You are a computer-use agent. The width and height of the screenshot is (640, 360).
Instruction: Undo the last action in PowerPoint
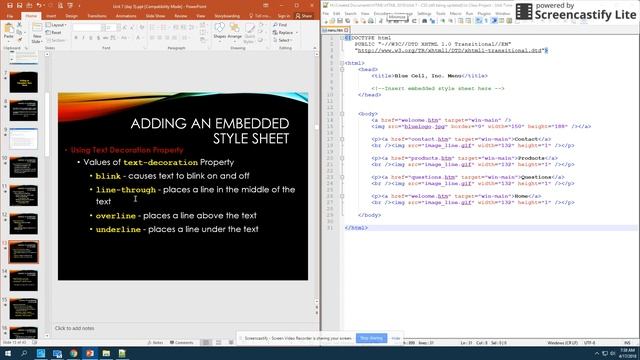tap(39, 6)
